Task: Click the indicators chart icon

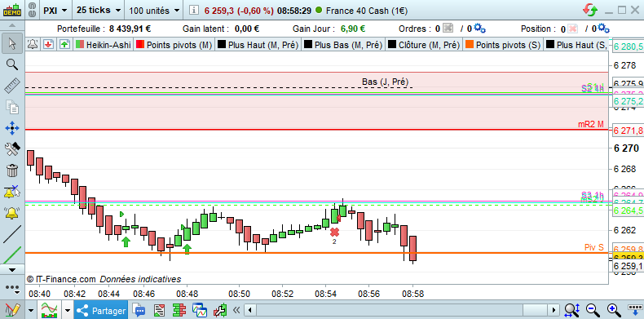Action: tap(49, 310)
